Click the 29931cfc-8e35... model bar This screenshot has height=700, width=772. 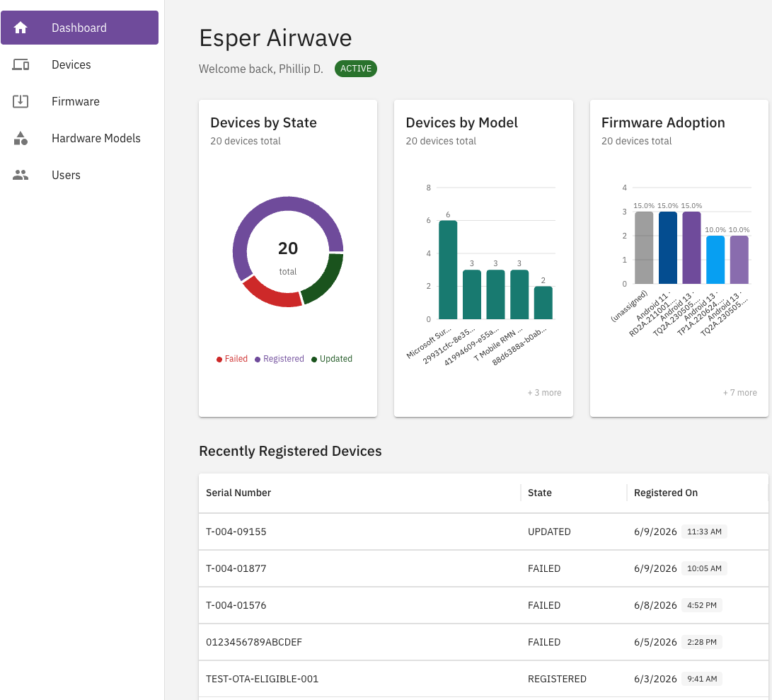point(472,294)
